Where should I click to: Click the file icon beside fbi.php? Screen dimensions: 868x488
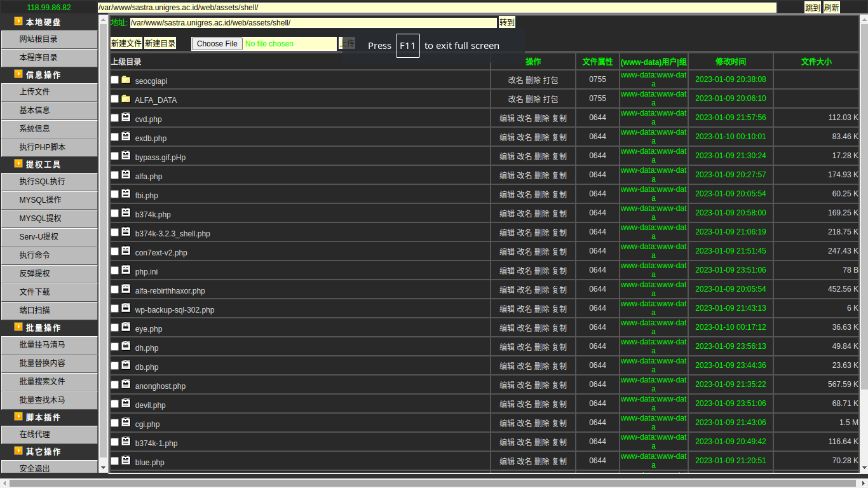pyautogui.click(x=126, y=194)
